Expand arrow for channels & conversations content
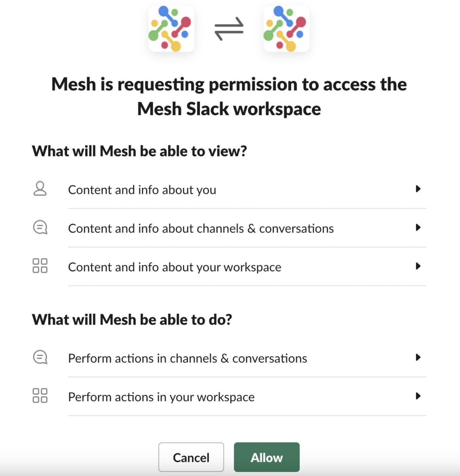Screen dimensions: 460x476 point(418,227)
